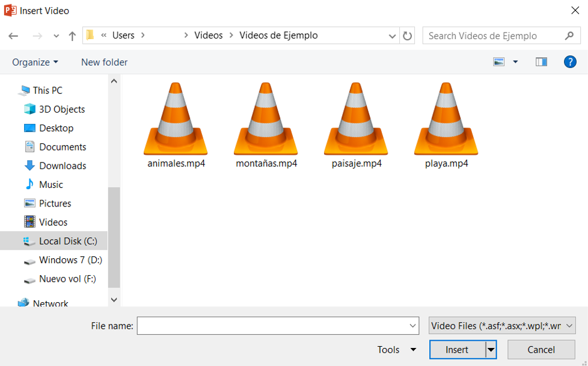Select montañas.mp4 VLC cone thumbnail
The height and width of the screenshot is (366, 588).
tap(266, 119)
